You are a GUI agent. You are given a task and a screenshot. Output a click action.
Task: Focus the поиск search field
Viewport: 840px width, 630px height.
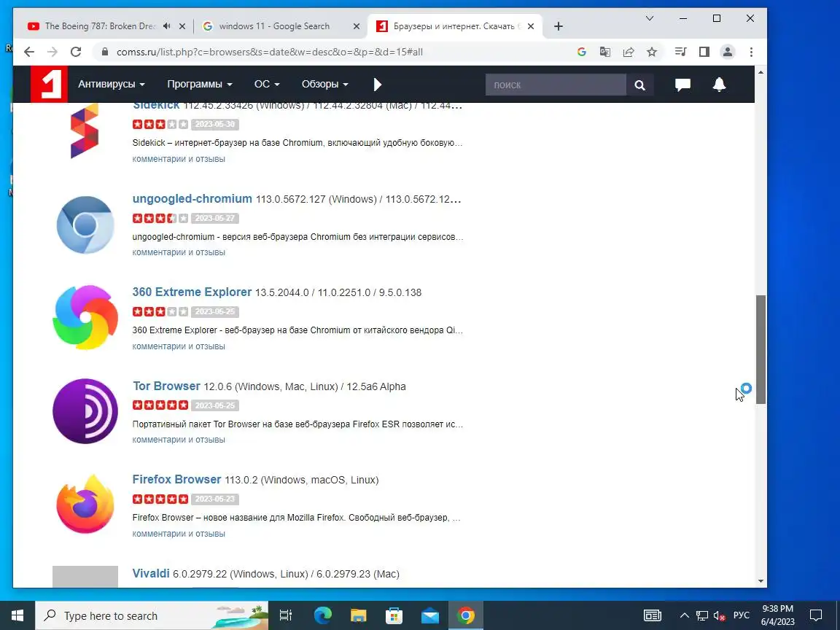tap(556, 85)
